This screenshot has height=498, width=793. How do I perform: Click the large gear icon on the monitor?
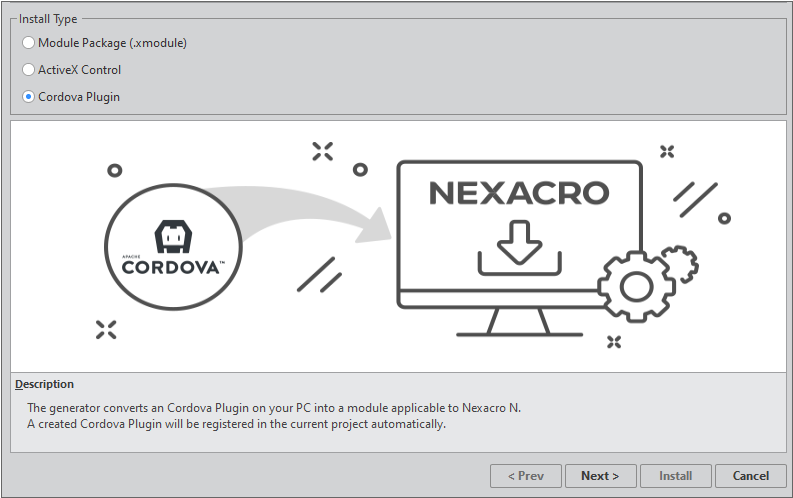633,285
